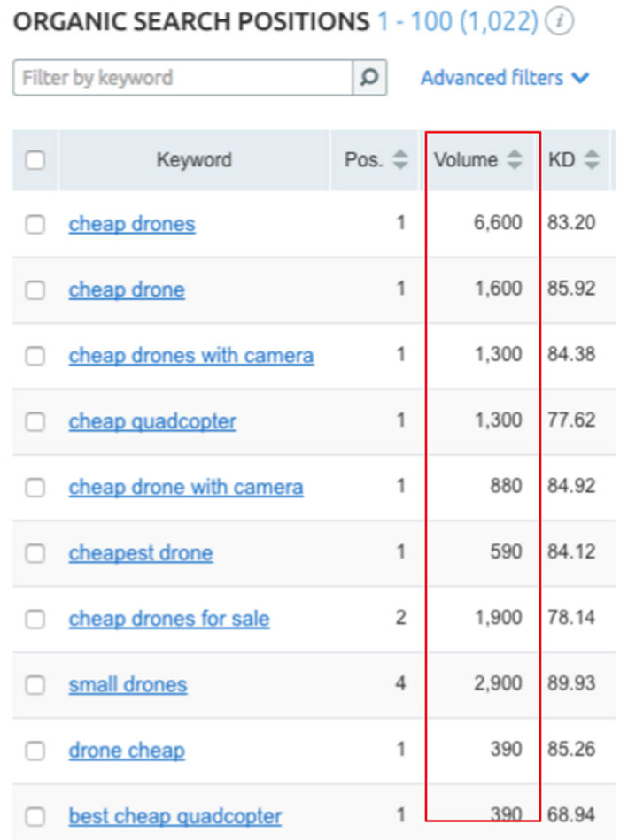
Task: Click the search magnifier icon
Action: click(x=371, y=78)
